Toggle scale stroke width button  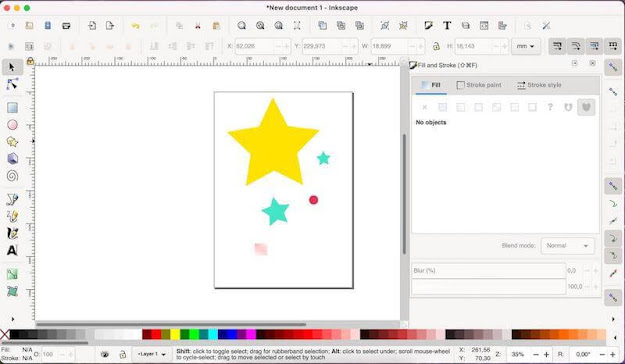(557, 46)
